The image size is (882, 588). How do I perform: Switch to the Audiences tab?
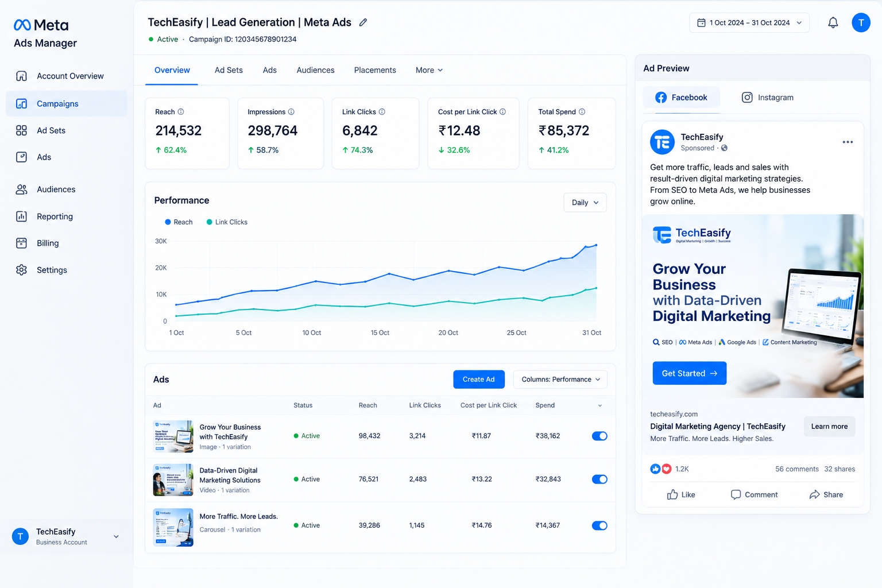tap(316, 70)
